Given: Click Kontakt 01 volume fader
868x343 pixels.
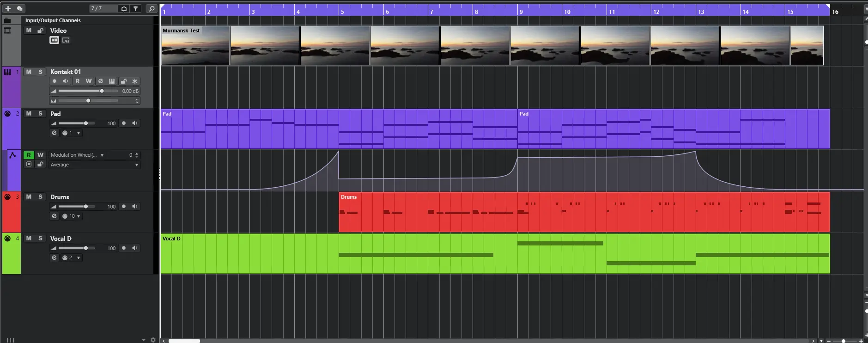Looking at the screenshot, I should (102, 91).
